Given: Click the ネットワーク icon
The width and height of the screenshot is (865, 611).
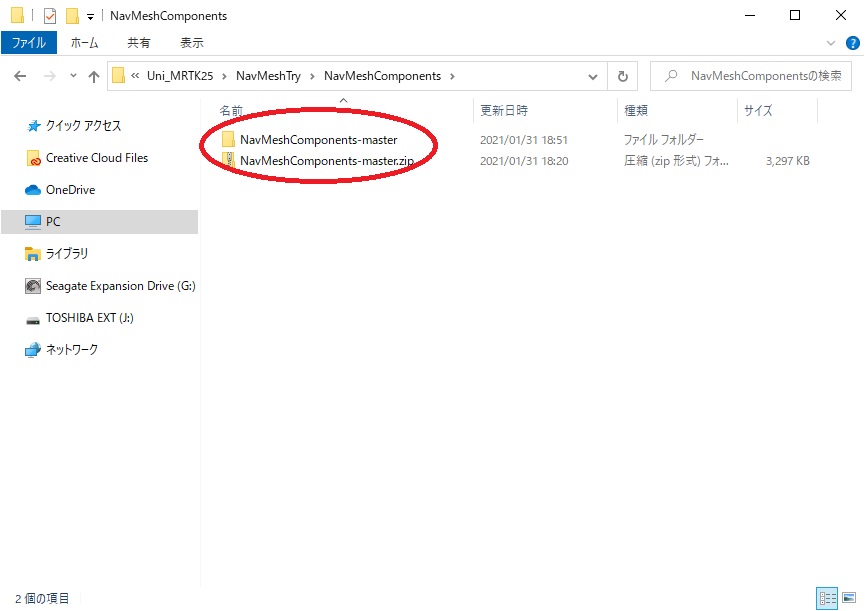Looking at the screenshot, I should tap(33, 350).
